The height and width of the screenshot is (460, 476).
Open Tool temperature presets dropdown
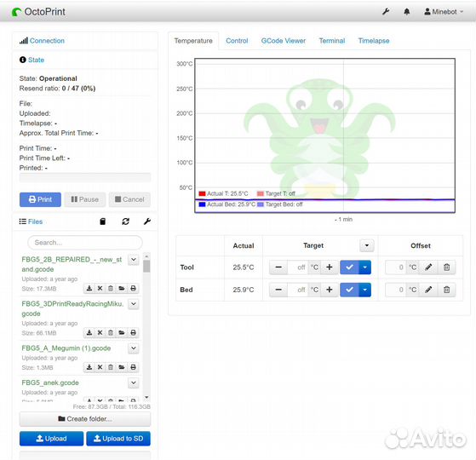tap(365, 267)
